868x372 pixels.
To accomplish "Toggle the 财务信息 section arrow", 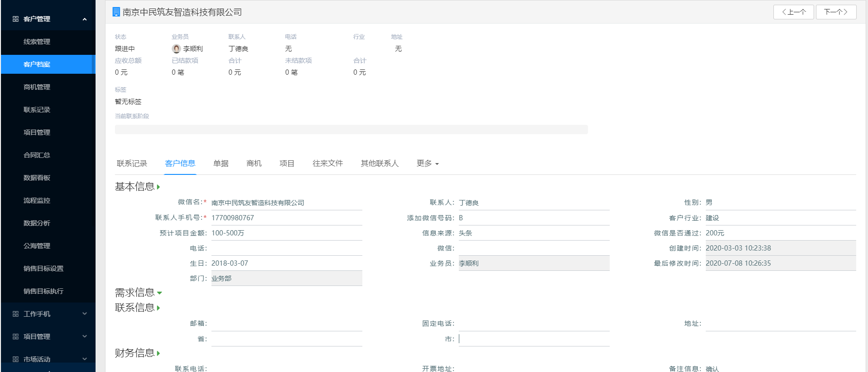I will click(158, 354).
